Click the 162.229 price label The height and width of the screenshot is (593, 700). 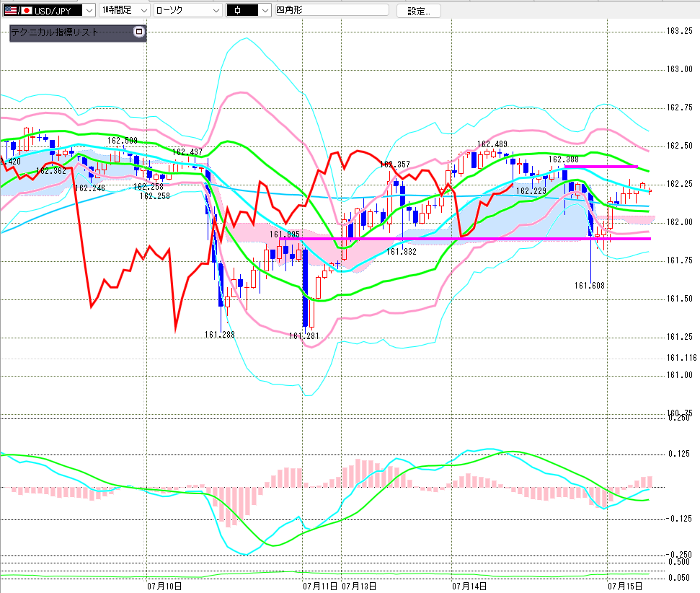pyautogui.click(x=531, y=191)
